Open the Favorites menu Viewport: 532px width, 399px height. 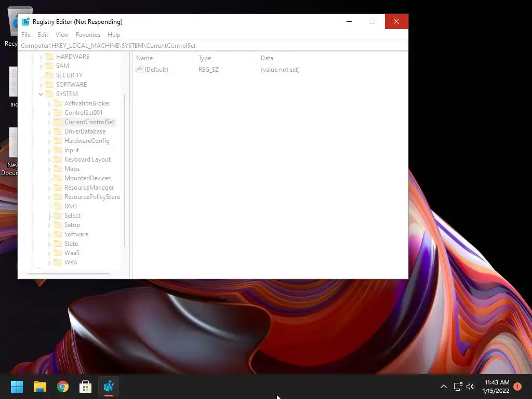(88, 35)
